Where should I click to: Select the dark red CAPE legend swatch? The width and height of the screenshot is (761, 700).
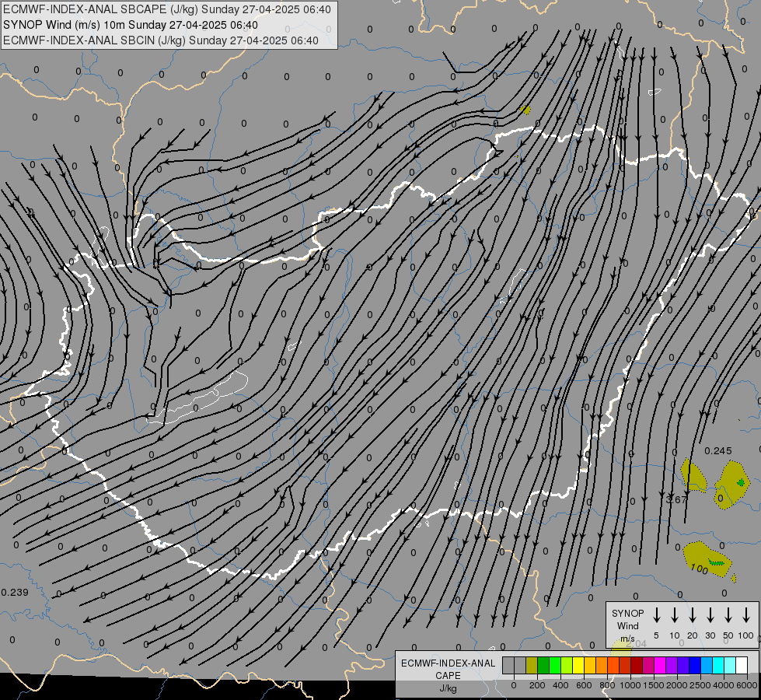(637, 665)
